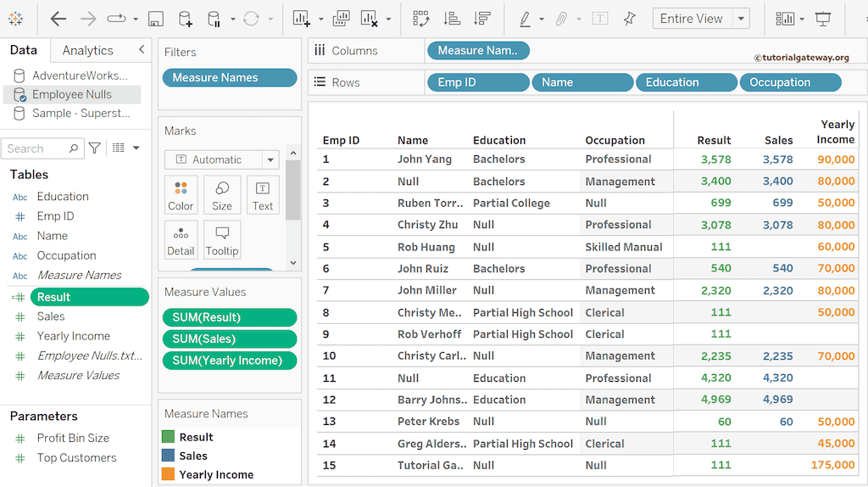This screenshot has height=487, width=868.
Task: Click the Highlight pen icon
Action: (x=525, y=19)
